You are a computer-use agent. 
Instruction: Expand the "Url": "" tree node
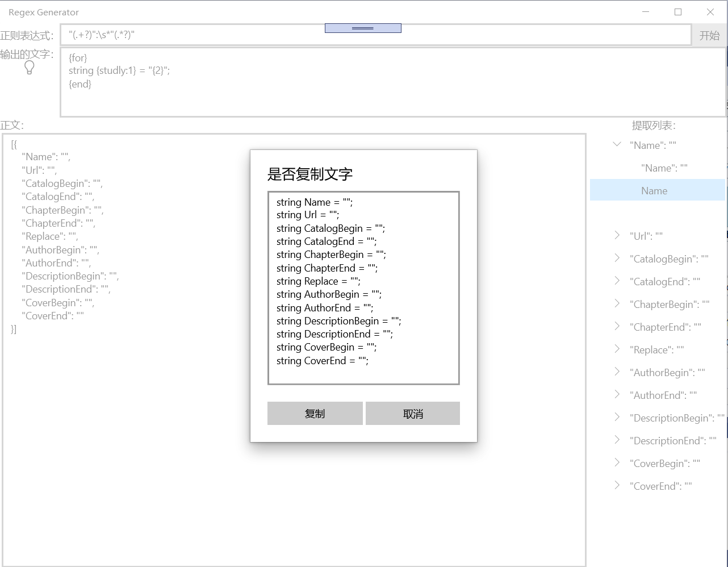(x=617, y=236)
